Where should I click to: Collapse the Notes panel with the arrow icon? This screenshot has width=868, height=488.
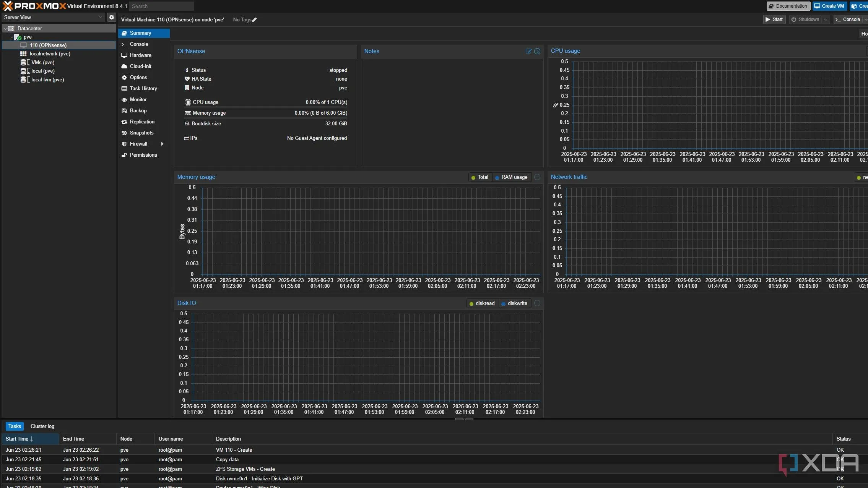537,51
